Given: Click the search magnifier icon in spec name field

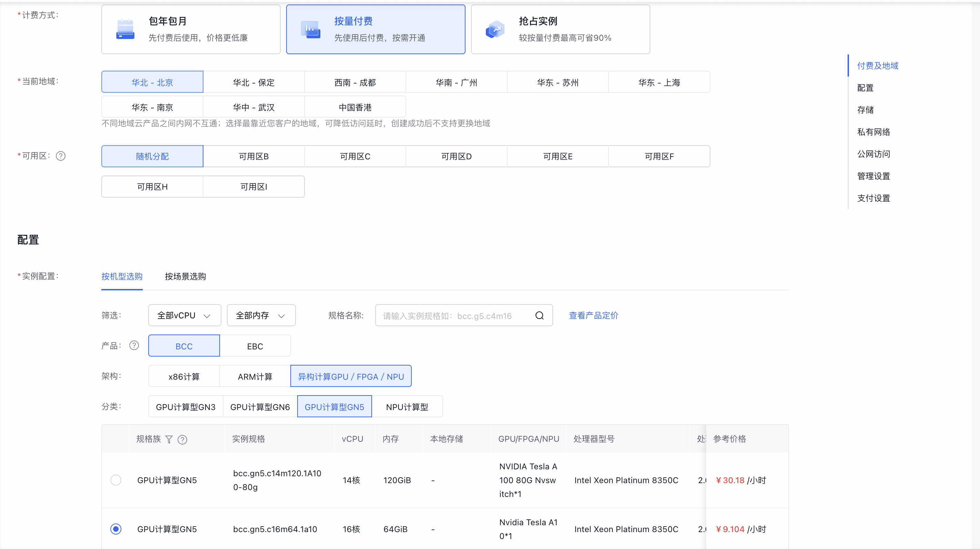Looking at the screenshot, I should coord(539,316).
